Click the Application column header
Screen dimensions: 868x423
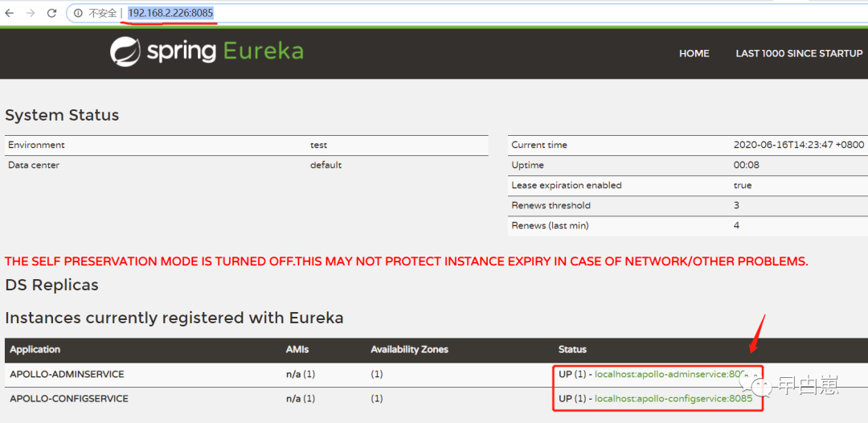[x=35, y=350]
